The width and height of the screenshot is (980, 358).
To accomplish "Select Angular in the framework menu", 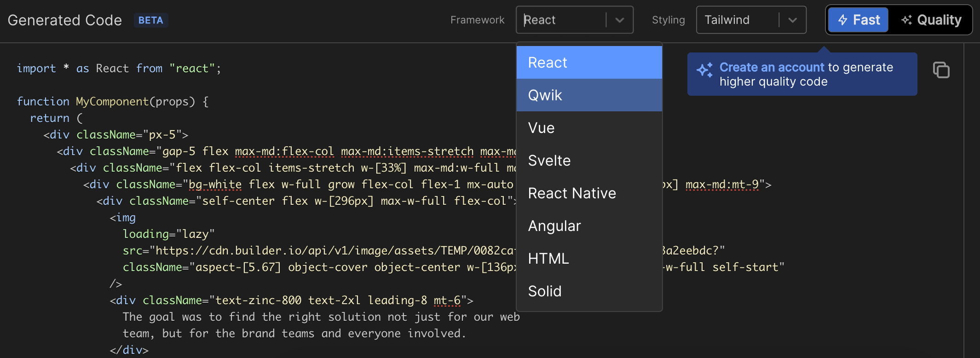I will 589,226.
